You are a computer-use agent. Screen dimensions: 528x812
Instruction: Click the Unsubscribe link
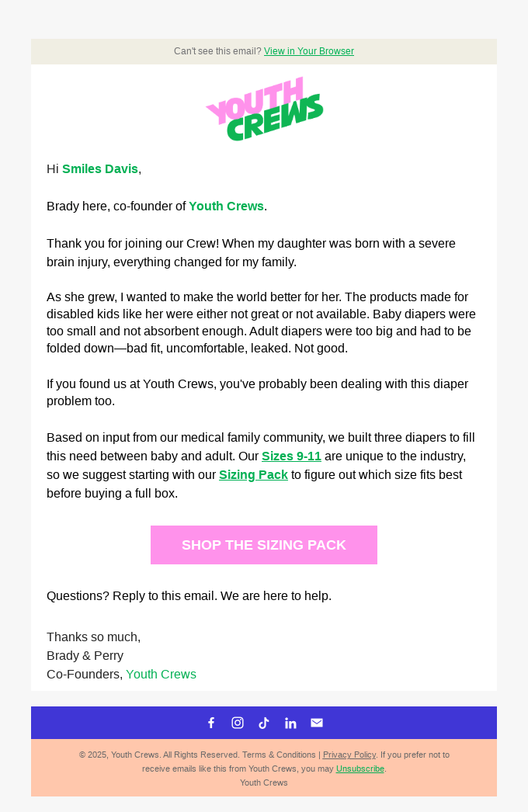point(360,769)
